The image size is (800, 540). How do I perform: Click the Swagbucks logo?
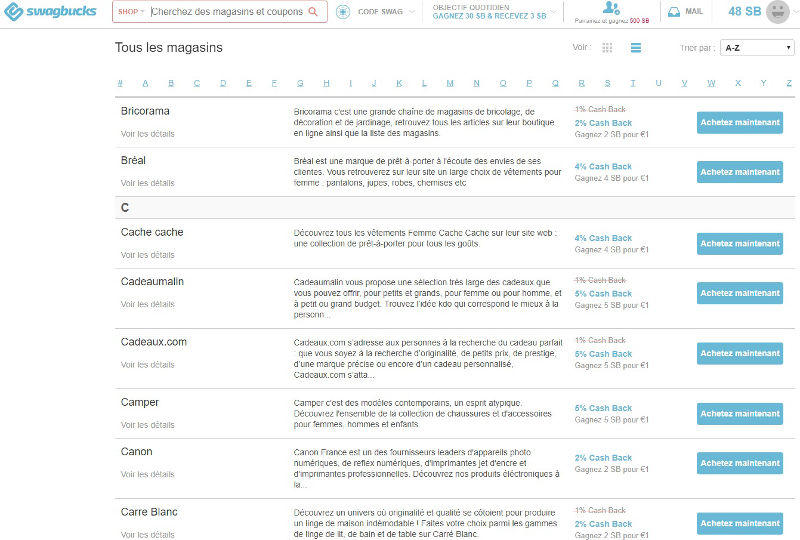(x=50, y=11)
